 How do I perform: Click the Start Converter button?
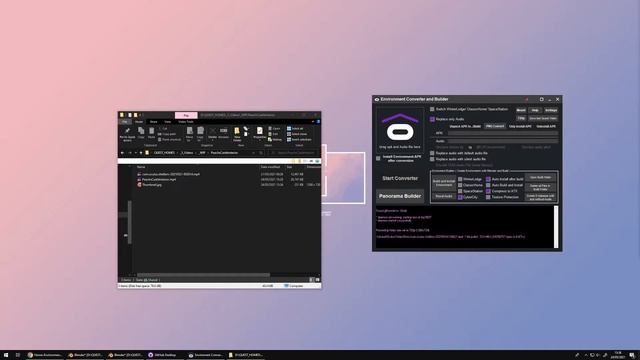click(x=400, y=178)
